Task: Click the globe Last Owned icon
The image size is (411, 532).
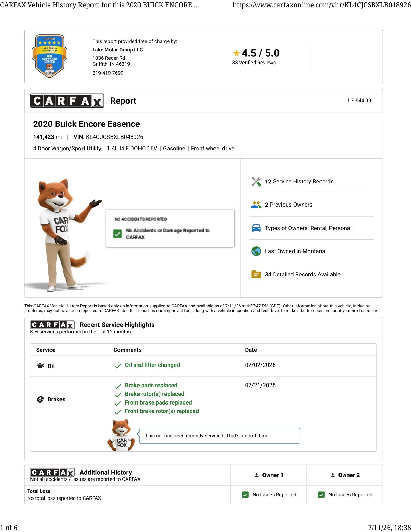Action: (x=256, y=251)
